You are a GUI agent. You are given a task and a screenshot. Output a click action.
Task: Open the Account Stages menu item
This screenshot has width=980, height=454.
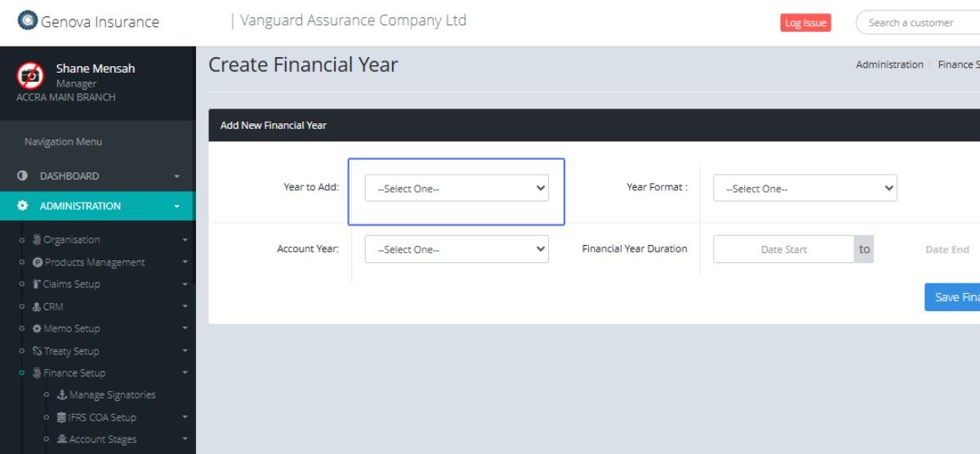tap(102, 439)
